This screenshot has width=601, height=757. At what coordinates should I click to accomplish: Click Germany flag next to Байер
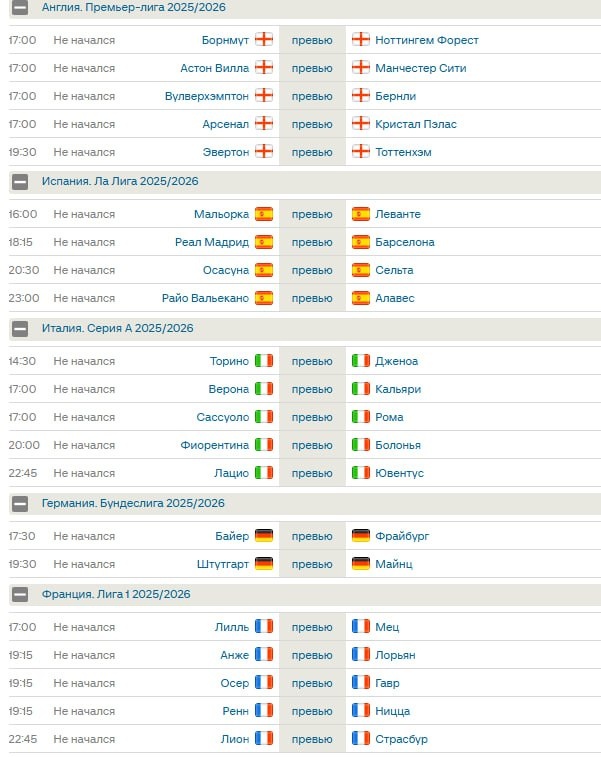coord(264,536)
